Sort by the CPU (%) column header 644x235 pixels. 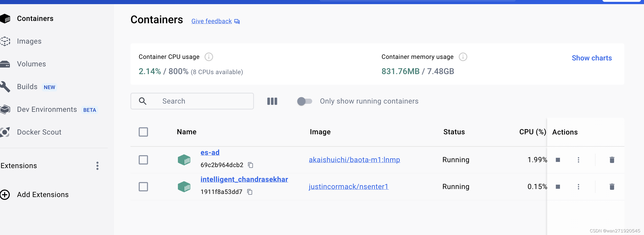[x=533, y=132]
